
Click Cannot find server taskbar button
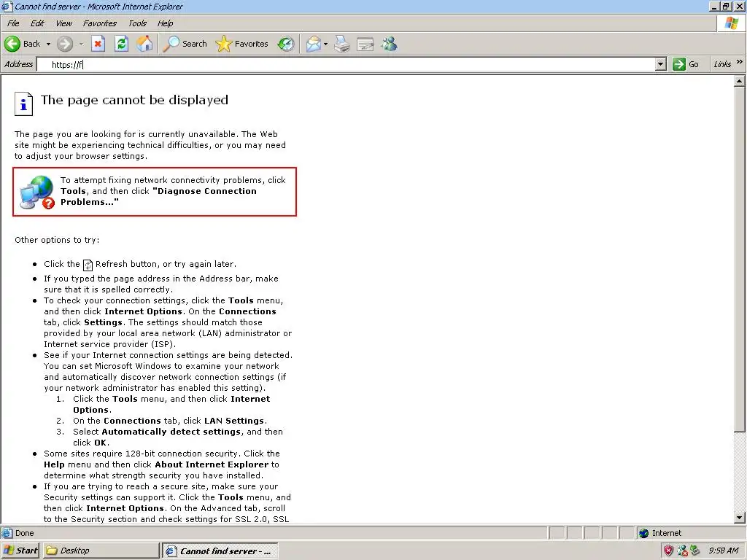click(x=220, y=551)
